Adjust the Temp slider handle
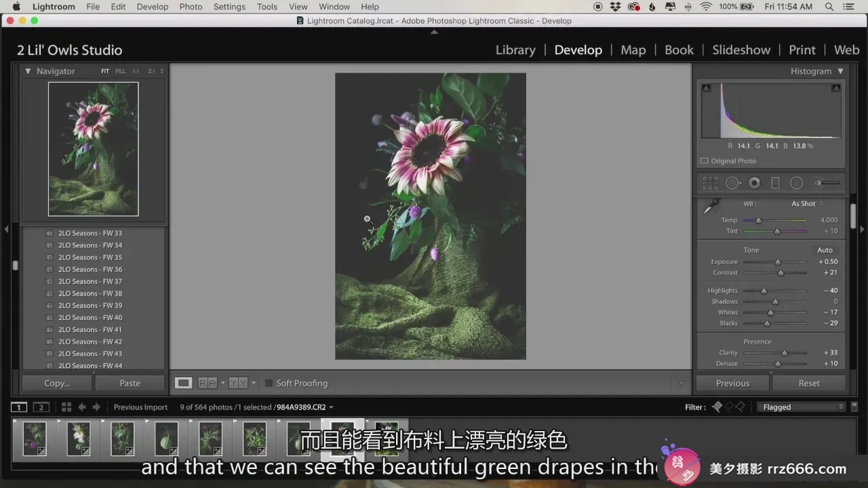Screen dimensions: 868x488 758,220
